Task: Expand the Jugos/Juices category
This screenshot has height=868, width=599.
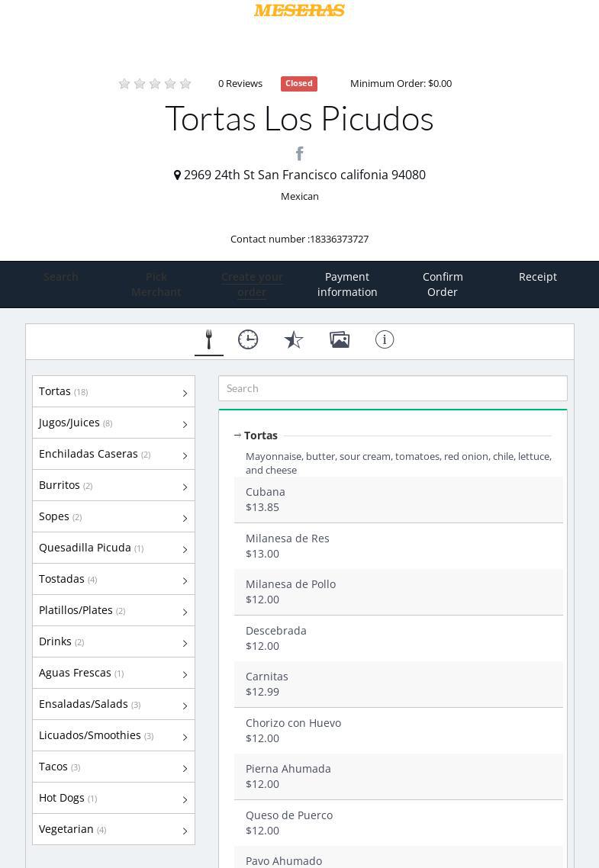Action: (113, 423)
